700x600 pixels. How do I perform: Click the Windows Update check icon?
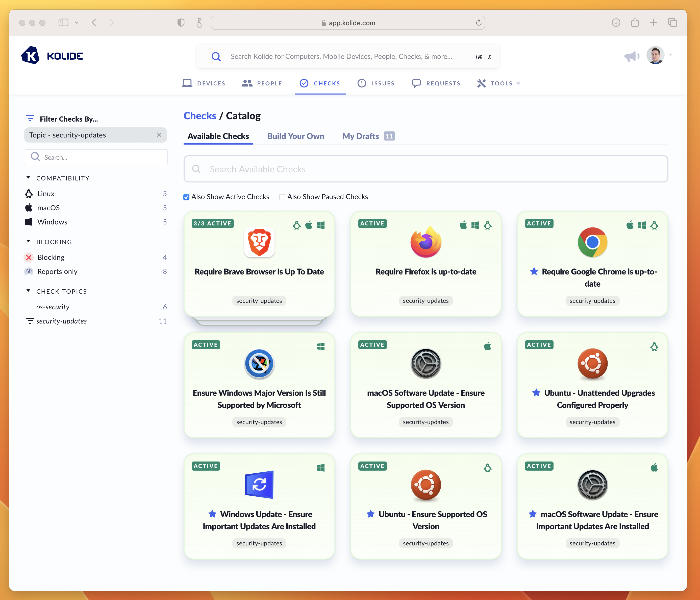pos(259,484)
